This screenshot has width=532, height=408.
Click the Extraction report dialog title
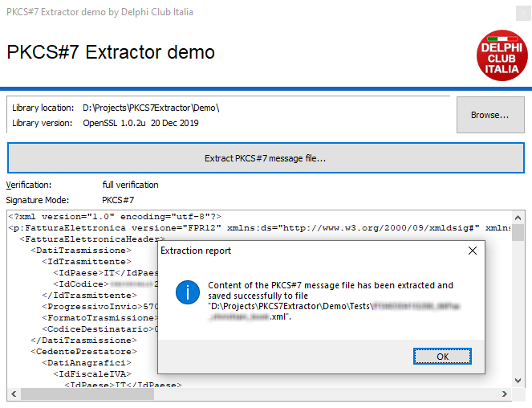[x=196, y=251]
